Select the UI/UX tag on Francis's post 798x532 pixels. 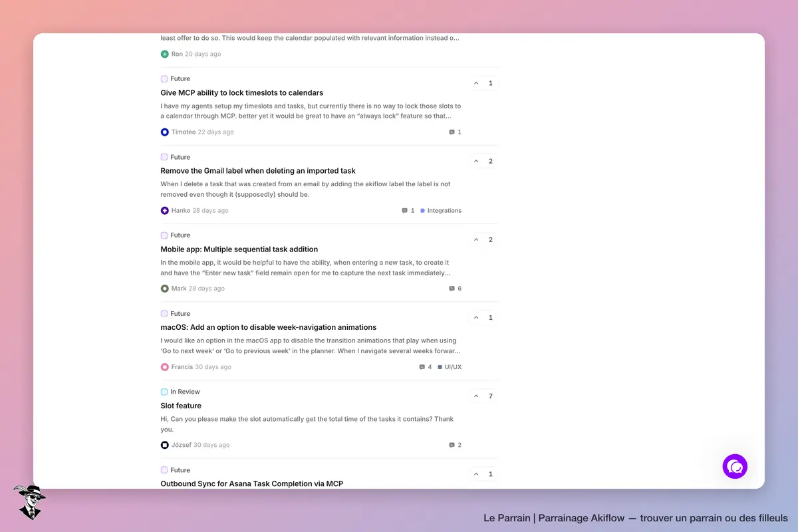(450, 367)
